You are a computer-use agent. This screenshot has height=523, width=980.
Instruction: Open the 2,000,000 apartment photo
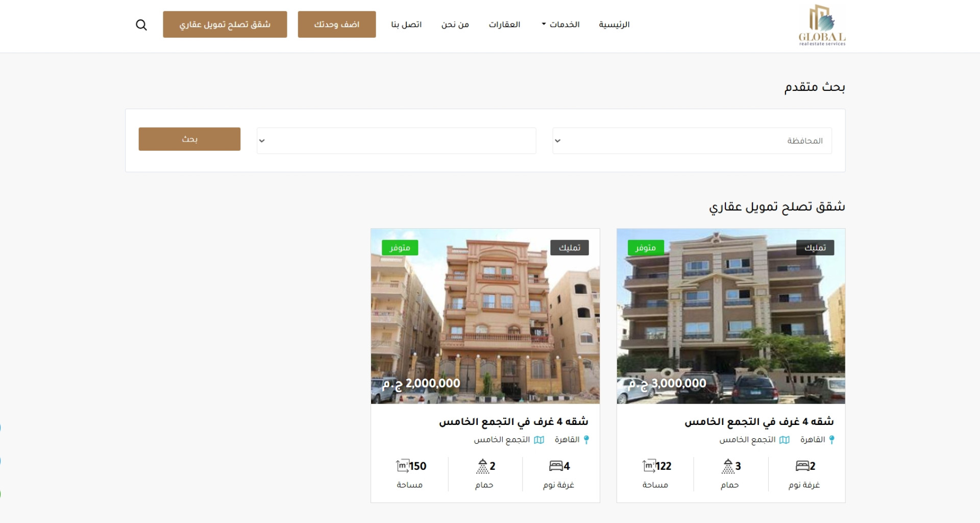[x=485, y=316]
